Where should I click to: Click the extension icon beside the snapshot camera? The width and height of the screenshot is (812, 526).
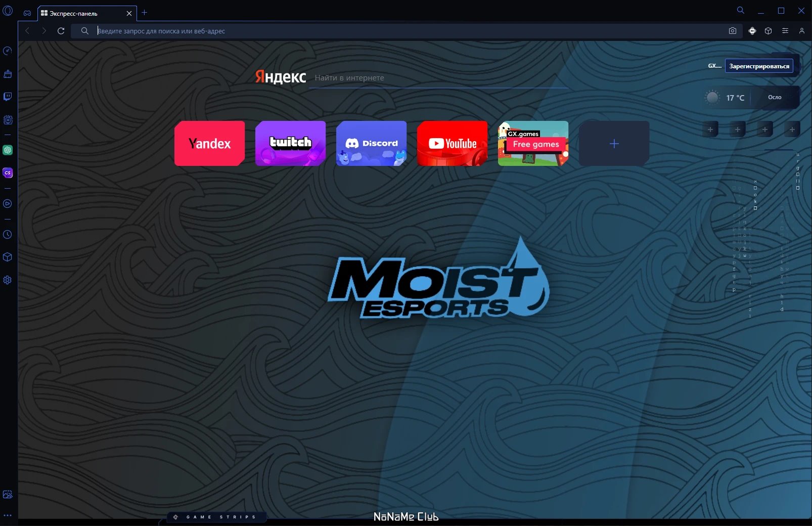point(752,31)
